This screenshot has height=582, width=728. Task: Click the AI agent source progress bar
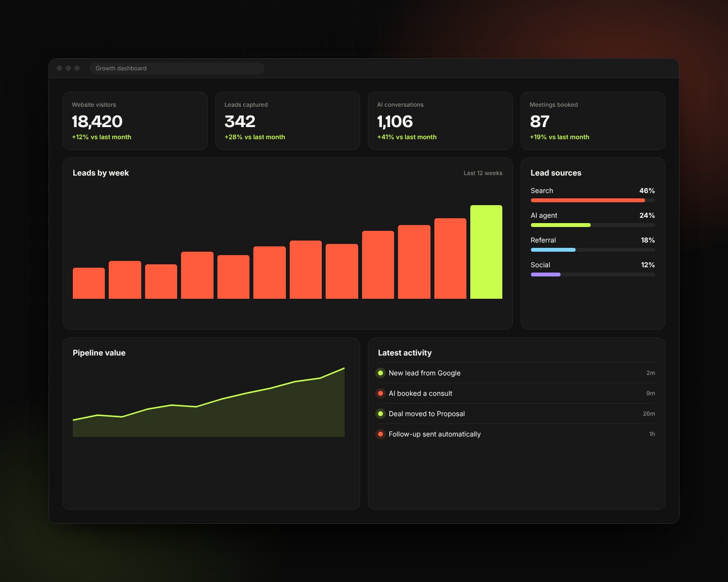pyautogui.click(x=593, y=225)
